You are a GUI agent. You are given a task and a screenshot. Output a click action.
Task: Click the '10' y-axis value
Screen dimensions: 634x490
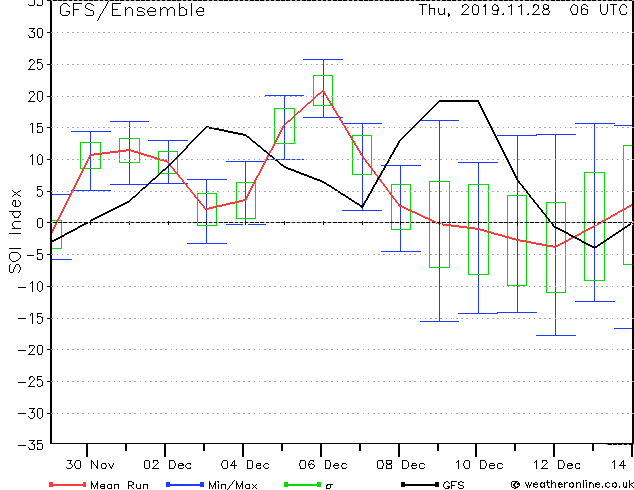[x=36, y=160]
